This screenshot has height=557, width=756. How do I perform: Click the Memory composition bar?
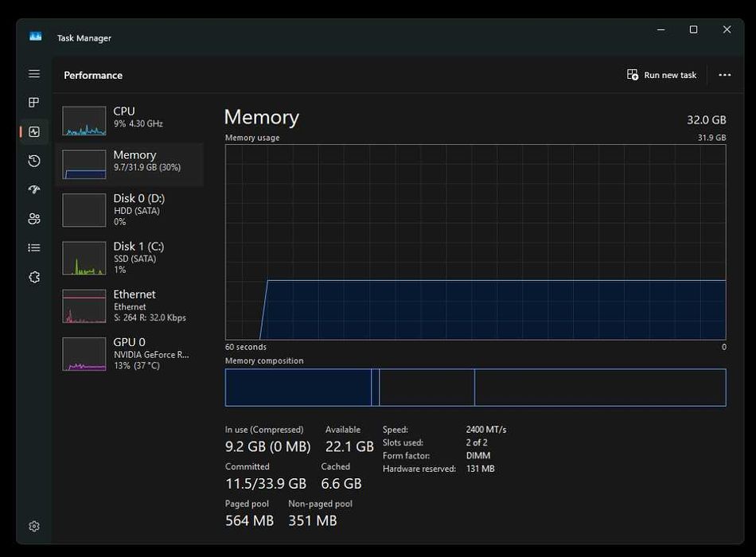475,388
